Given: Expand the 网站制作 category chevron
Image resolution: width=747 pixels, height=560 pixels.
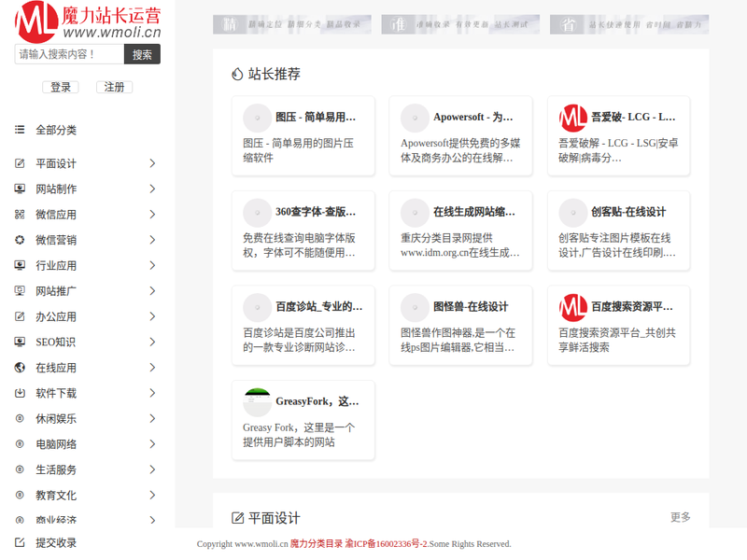Looking at the screenshot, I should pos(152,189).
